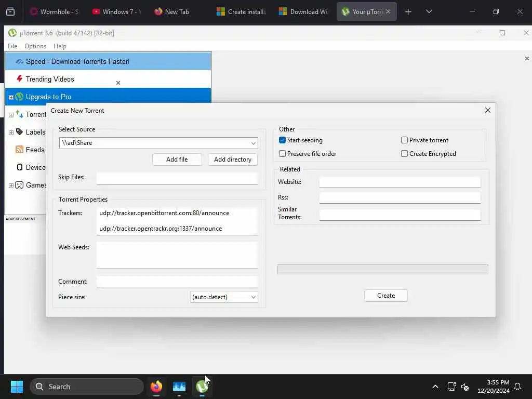Open the Options menu
The height and width of the screenshot is (399, 532).
tap(35, 46)
